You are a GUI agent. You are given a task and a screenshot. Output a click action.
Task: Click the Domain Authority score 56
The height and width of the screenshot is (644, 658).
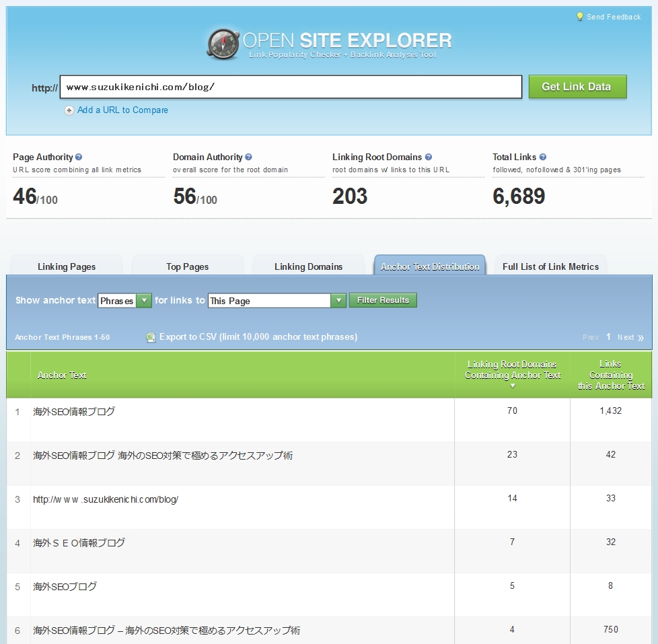click(x=185, y=196)
